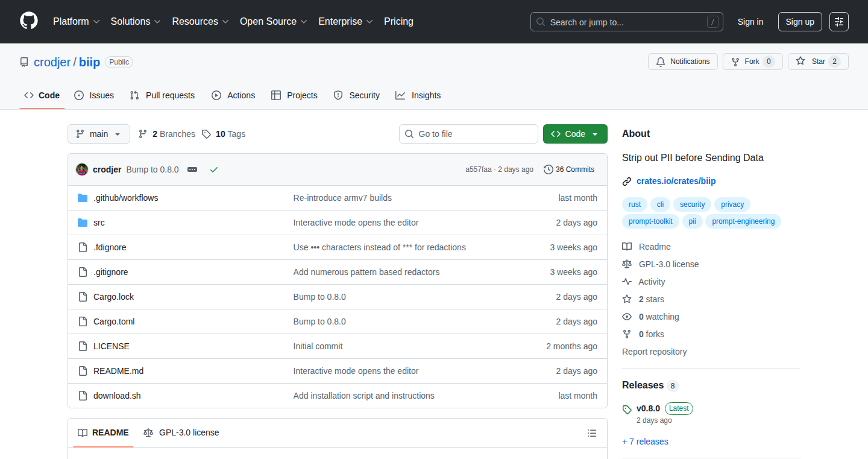
Task: Select the Code tab
Action: [x=42, y=95]
